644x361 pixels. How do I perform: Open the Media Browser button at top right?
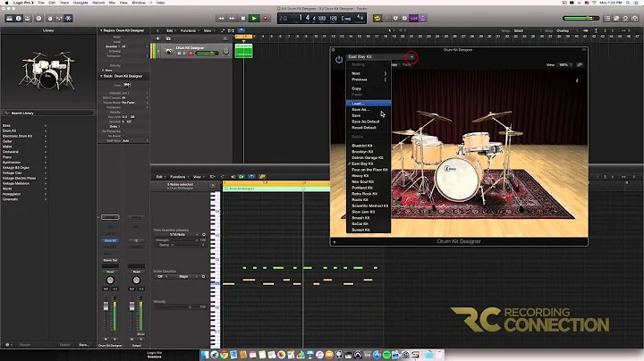point(634,19)
